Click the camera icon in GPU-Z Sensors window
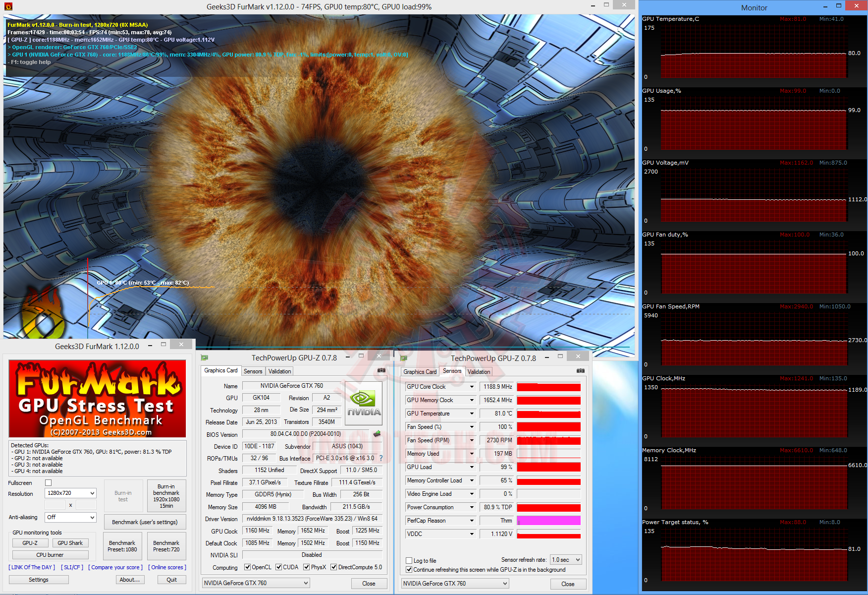868x595 pixels. coord(580,371)
